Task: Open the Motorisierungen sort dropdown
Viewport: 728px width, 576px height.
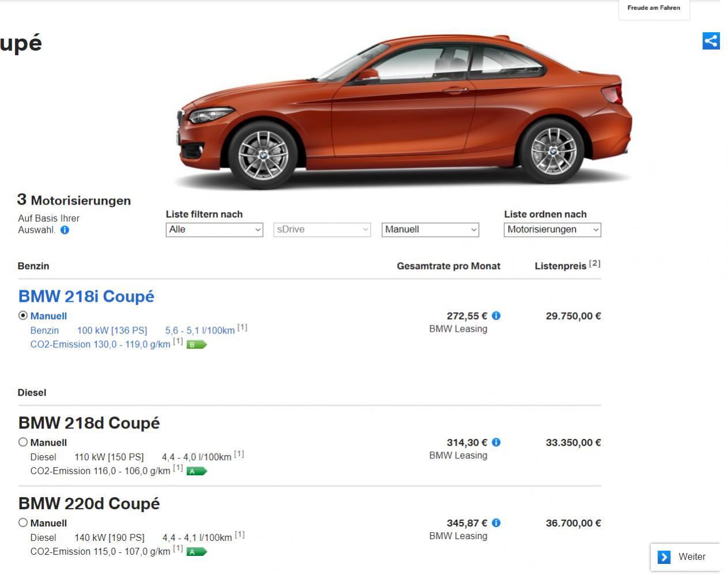Action: click(553, 230)
